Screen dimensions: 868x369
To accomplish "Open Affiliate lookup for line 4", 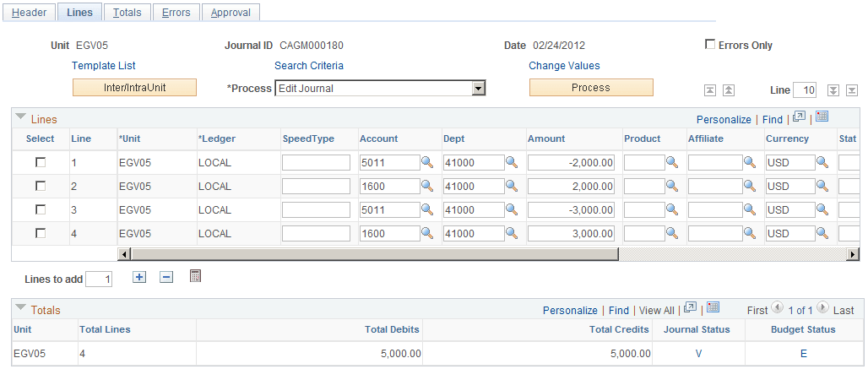I will click(x=750, y=233).
